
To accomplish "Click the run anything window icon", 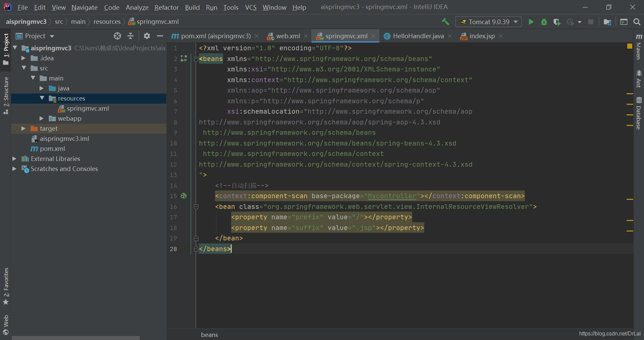I will [624, 22].
